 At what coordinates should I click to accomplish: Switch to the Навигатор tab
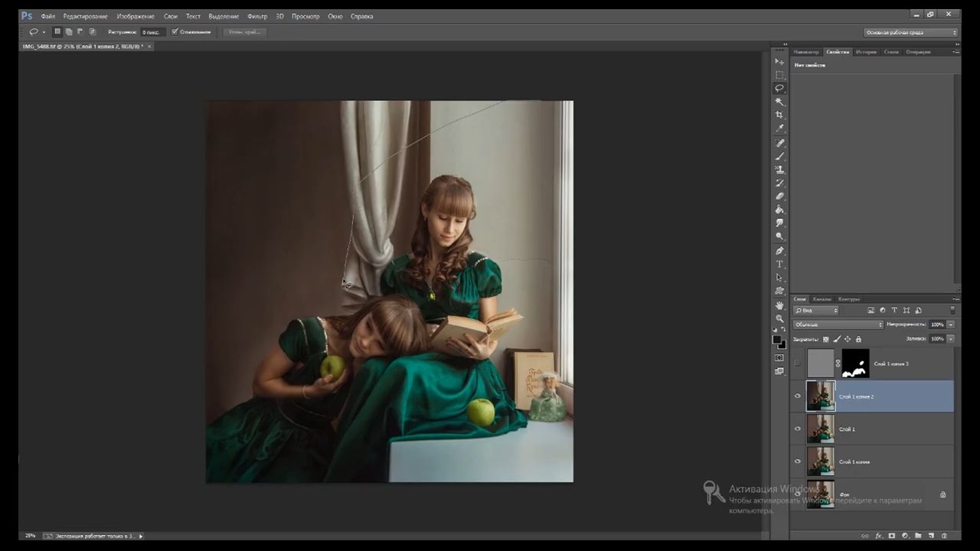(806, 52)
